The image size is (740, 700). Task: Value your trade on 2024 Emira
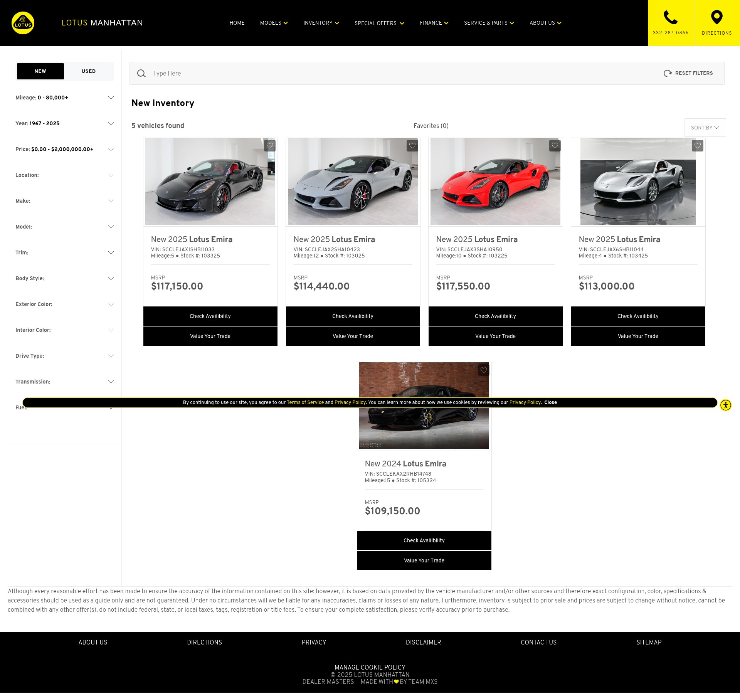coord(424,560)
